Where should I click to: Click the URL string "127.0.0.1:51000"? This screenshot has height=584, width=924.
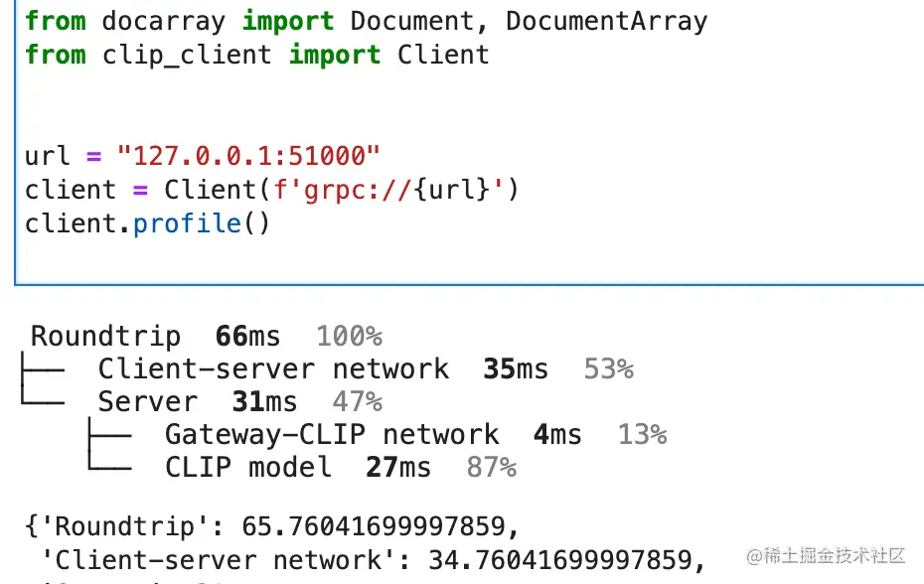248,156
